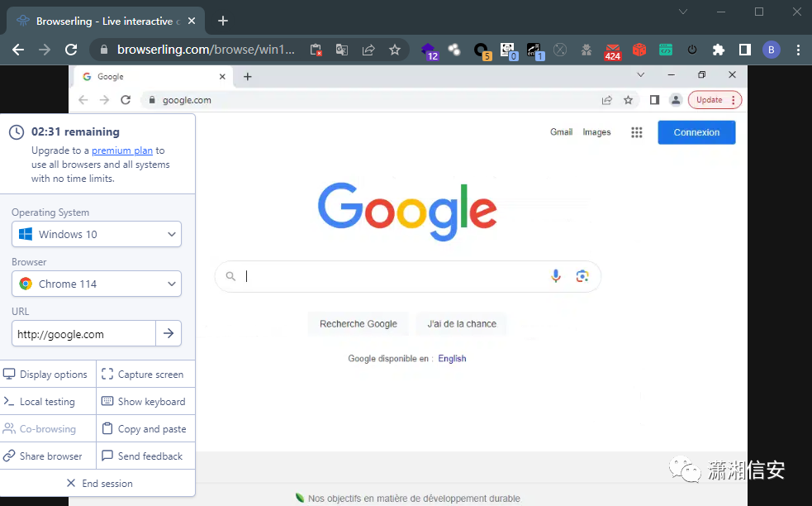The image size is (812, 506).
Task: Open a new tab in inner browser
Action: tap(248, 77)
